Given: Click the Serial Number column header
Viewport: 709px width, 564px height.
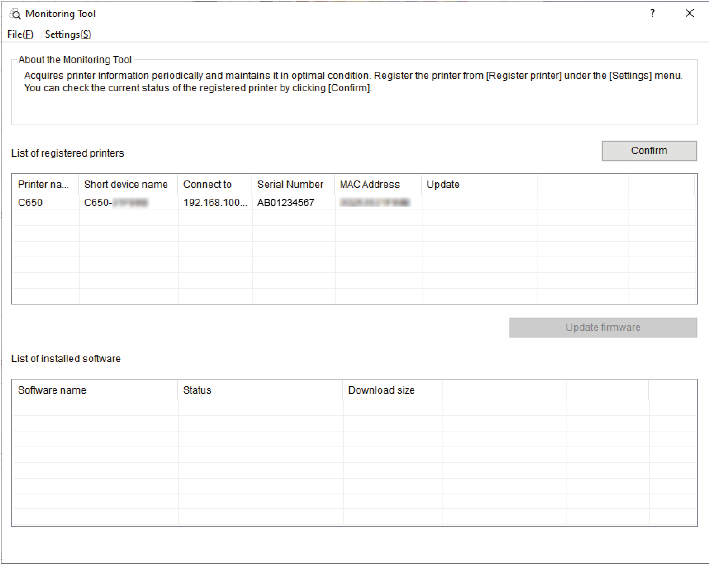Looking at the screenshot, I should (290, 185).
